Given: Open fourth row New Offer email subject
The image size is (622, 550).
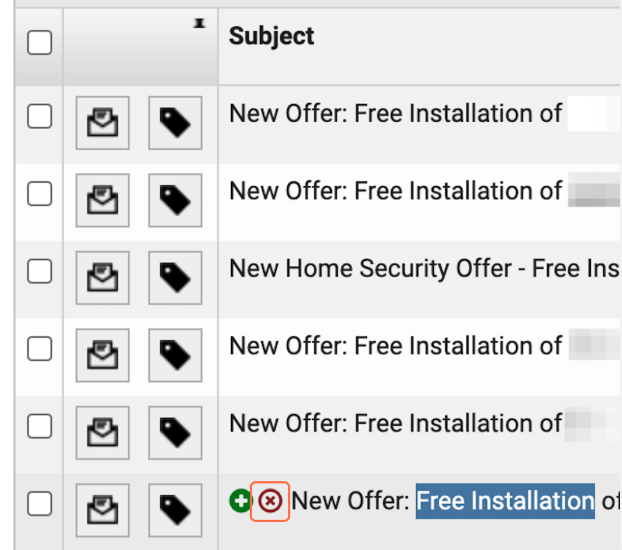Looking at the screenshot, I should (x=395, y=346).
